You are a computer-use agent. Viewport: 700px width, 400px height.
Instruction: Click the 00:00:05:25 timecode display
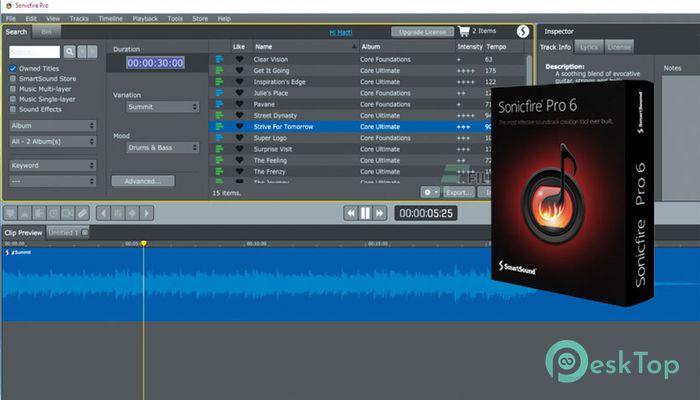tap(426, 213)
